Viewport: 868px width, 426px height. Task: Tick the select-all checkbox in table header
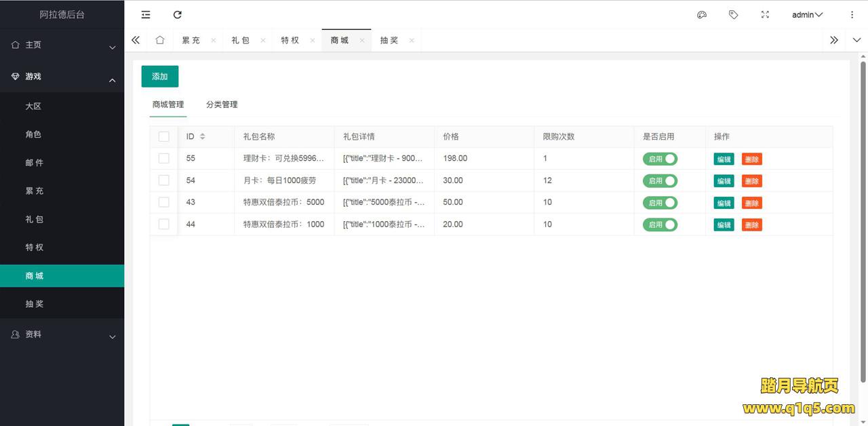(x=163, y=137)
